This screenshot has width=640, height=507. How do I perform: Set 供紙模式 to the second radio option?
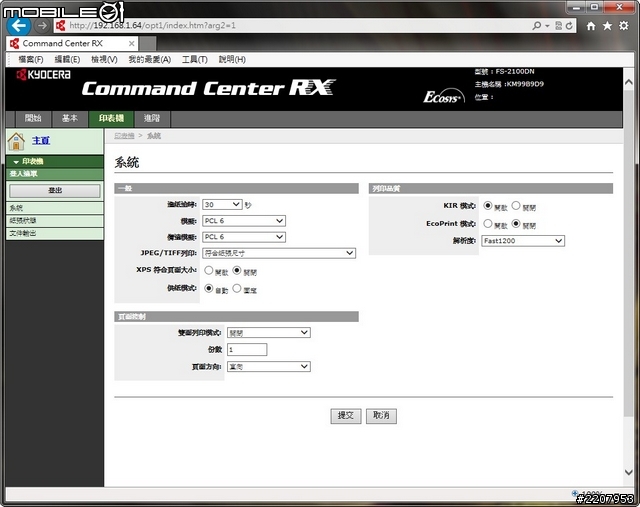237,288
